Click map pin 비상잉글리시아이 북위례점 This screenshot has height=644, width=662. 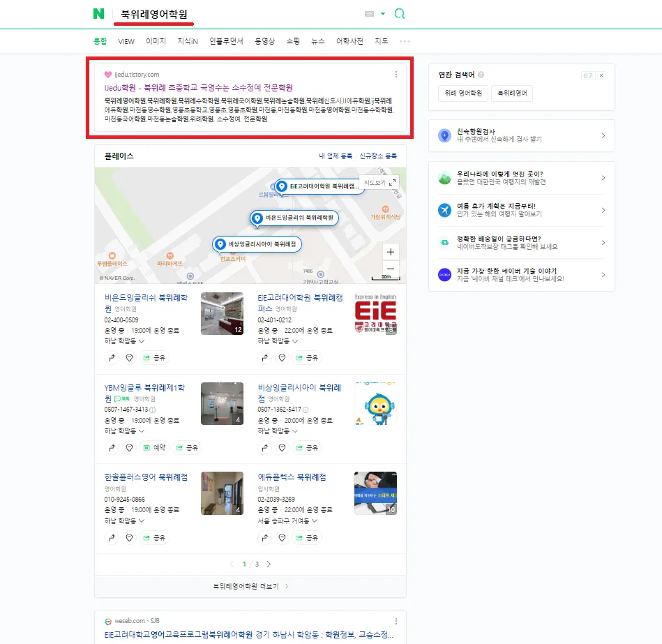click(x=257, y=244)
